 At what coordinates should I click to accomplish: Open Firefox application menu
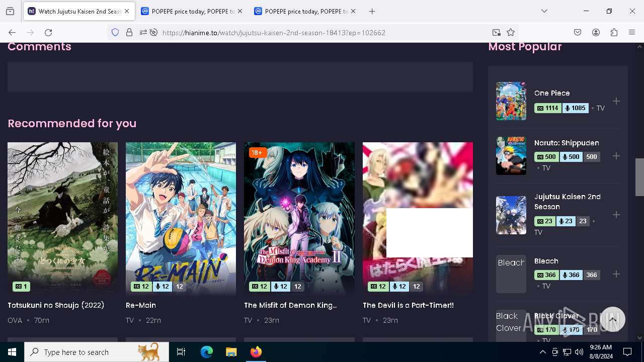(632, 32)
